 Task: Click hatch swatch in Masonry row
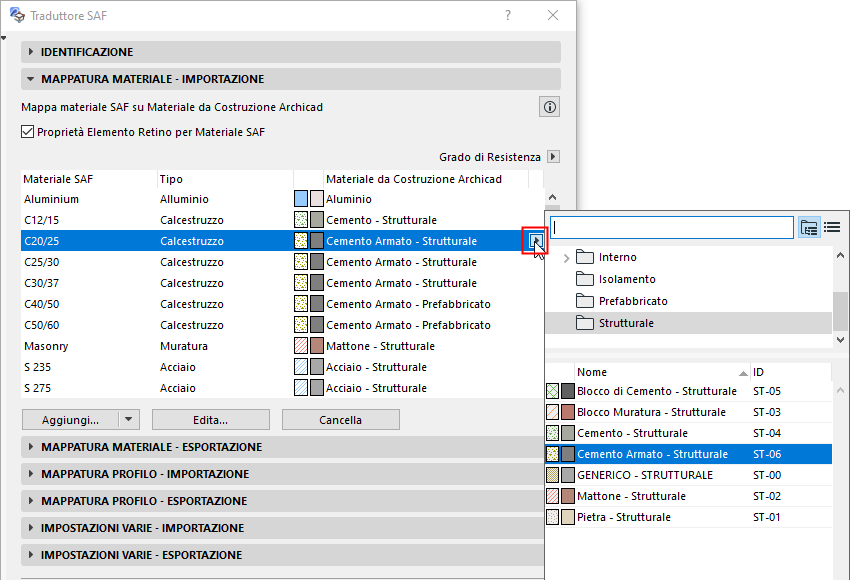pyautogui.click(x=301, y=346)
